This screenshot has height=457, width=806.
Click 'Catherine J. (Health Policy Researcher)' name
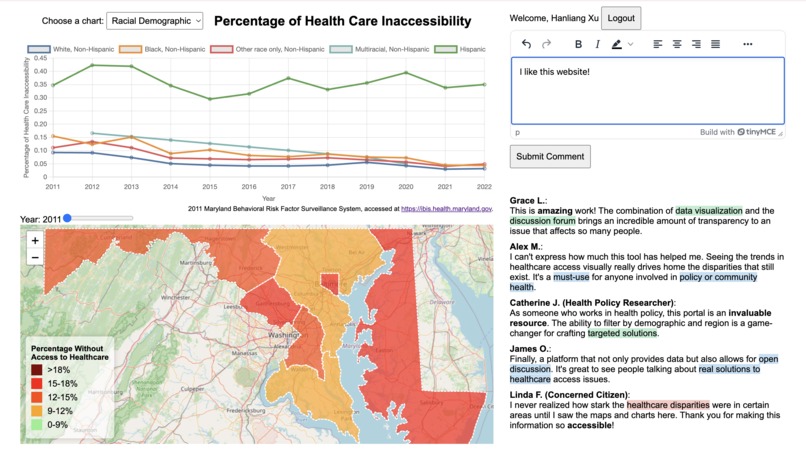[x=593, y=303]
